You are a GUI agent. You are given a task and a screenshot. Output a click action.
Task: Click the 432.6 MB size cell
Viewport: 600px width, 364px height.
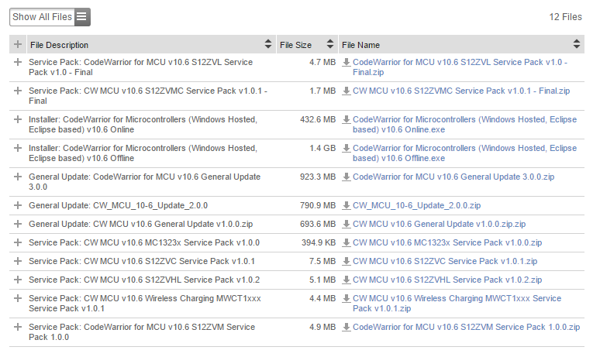click(318, 119)
